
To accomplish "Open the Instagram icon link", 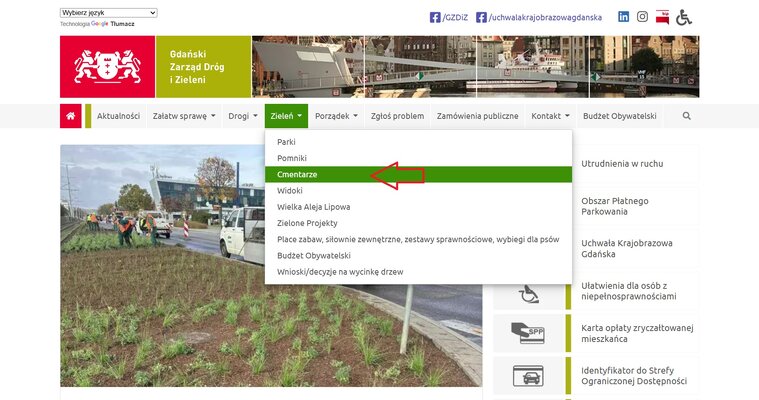I will 642,17.
